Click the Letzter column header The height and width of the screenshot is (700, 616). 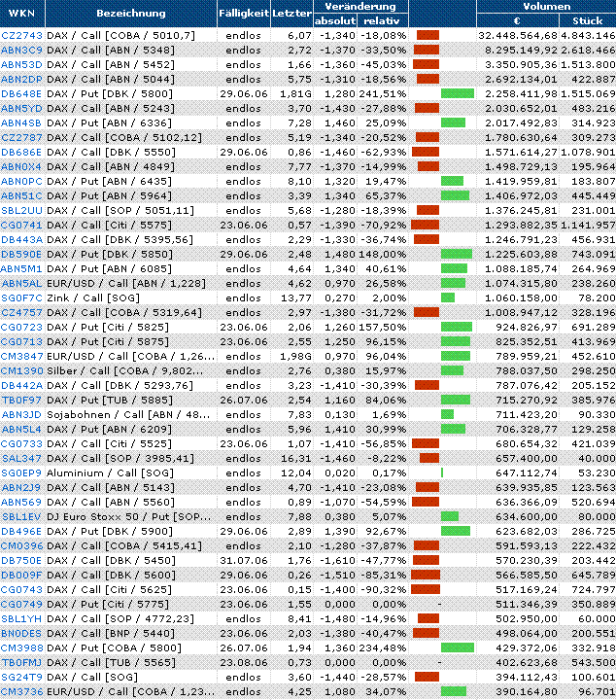[x=291, y=13]
